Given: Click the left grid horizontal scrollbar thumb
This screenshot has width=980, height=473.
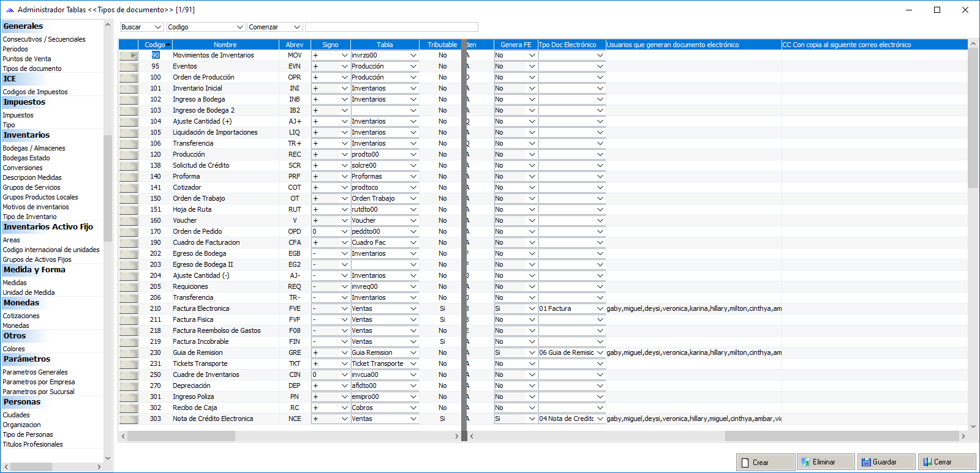Looking at the screenshot, I should [x=181, y=436].
